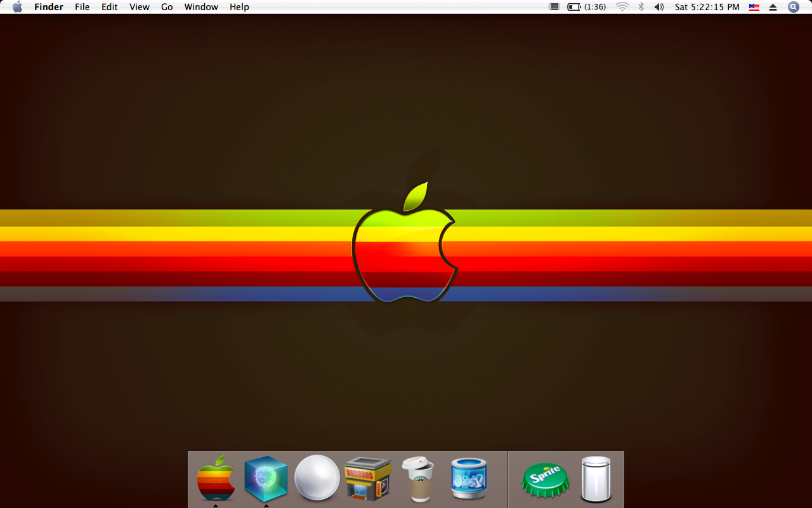Open the US flag input menu
The height and width of the screenshot is (508, 812).
pyautogui.click(x=754, y=7)
